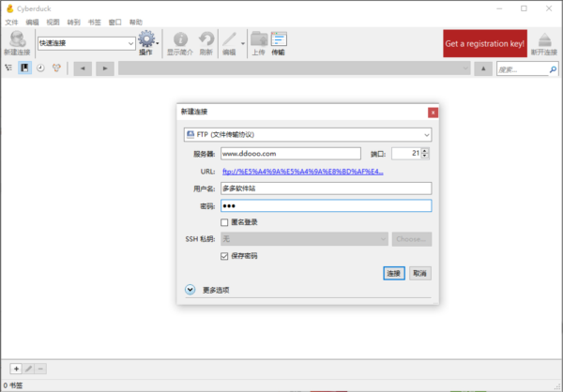Remove the bookmark with the minus button
Viewport: 563px width, 392px height.
pos(40,369)
